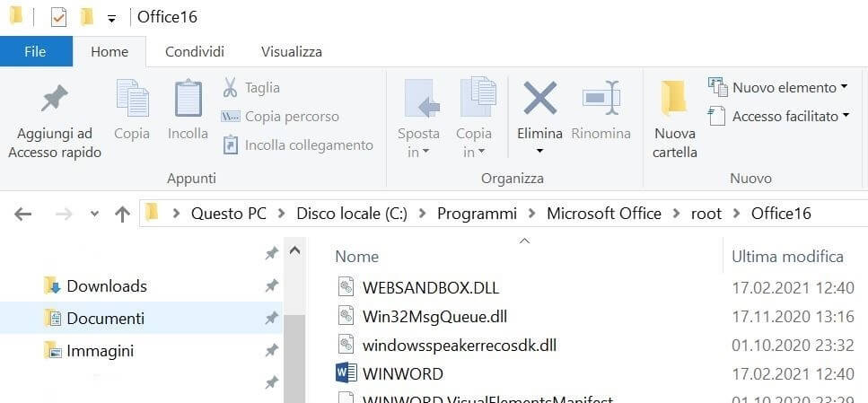Image resolution: width=868 pixels, height=403 pixels.
Task: Click date 17.11.2020 13:16
Action: [793, 317]
